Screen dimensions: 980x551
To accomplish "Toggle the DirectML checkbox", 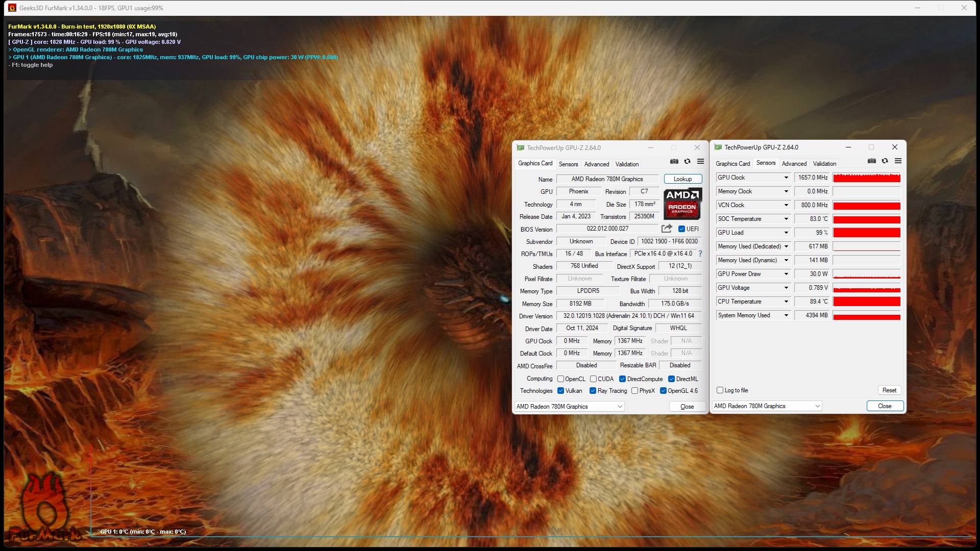I will [x=671, y=379].
